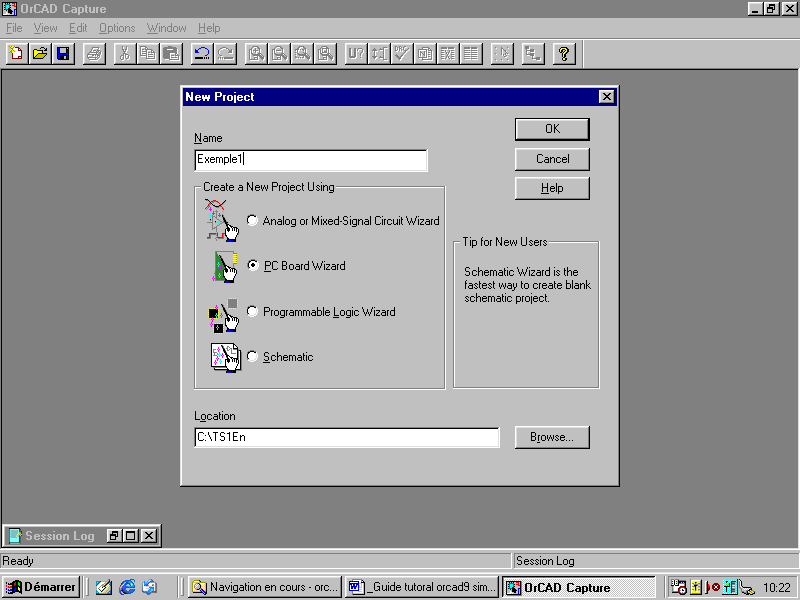The image size is (800, 600).
Task: Click the Zoom to Region icon
Action: (x=303, y=54)
